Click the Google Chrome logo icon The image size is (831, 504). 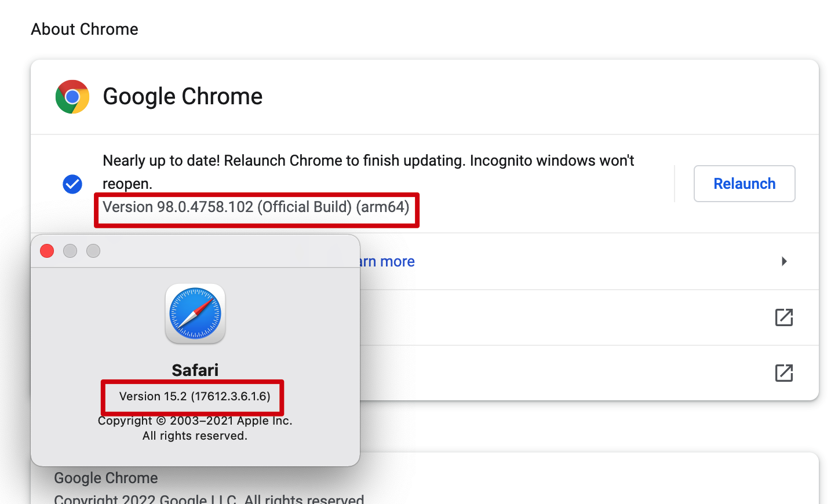(72, 97)
